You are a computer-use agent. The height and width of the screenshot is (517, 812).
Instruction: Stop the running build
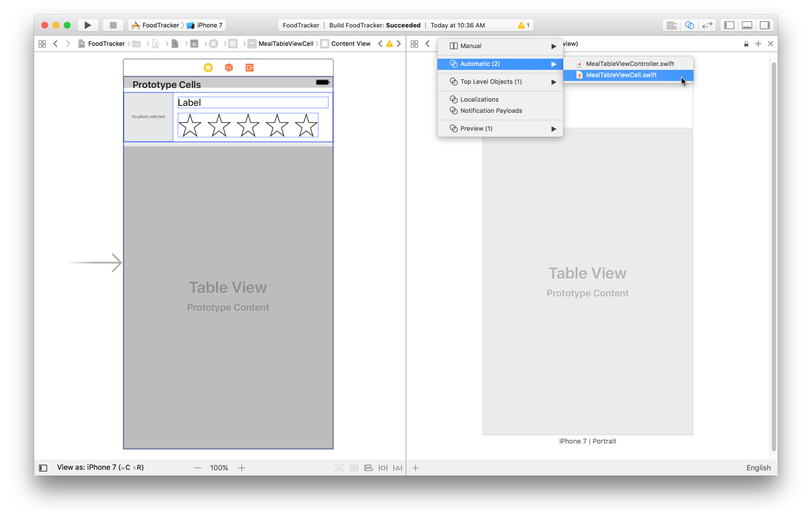tap(113, 25)
